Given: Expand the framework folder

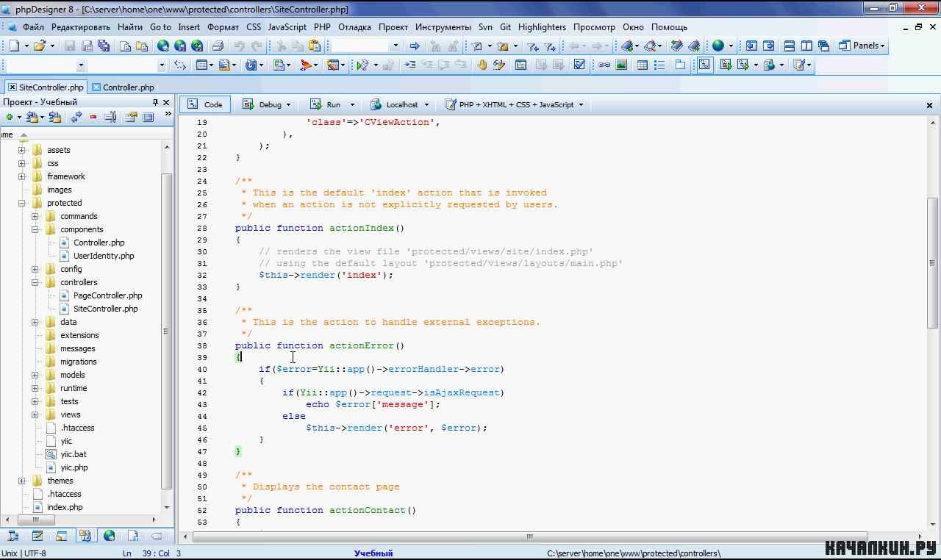Looking at the screenshot, I should coord(22,176).
